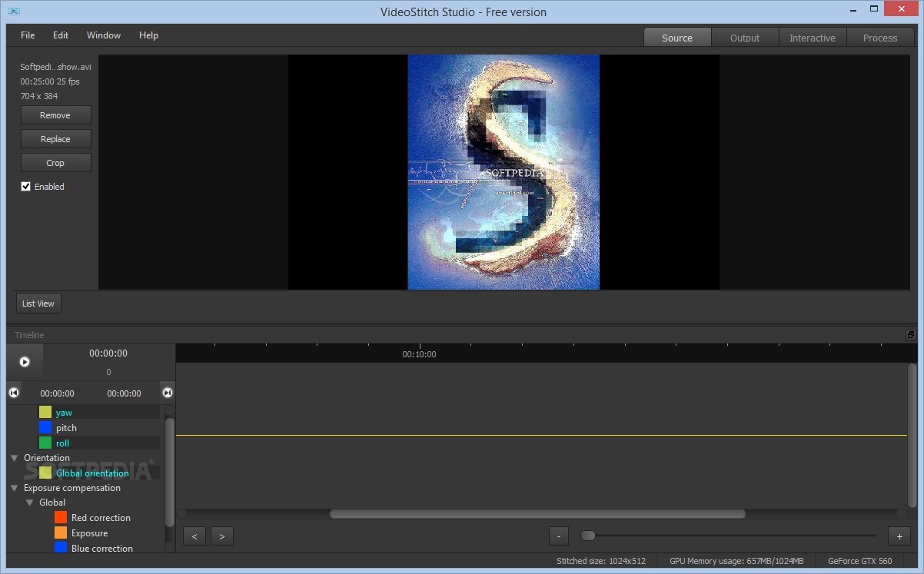Select the Blue correction item
The width and height of the screenshot is (924, 574).
click(101, 548)
